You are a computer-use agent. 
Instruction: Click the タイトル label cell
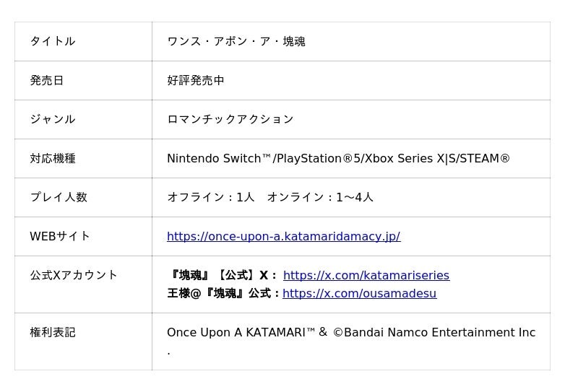53,41
